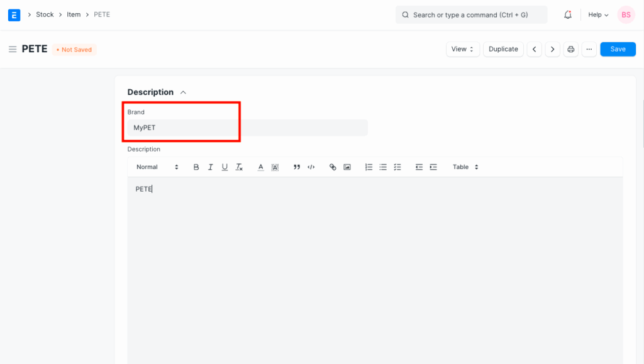Click into the Brand field
Screen dimensions: 644x364
[247, 128]
